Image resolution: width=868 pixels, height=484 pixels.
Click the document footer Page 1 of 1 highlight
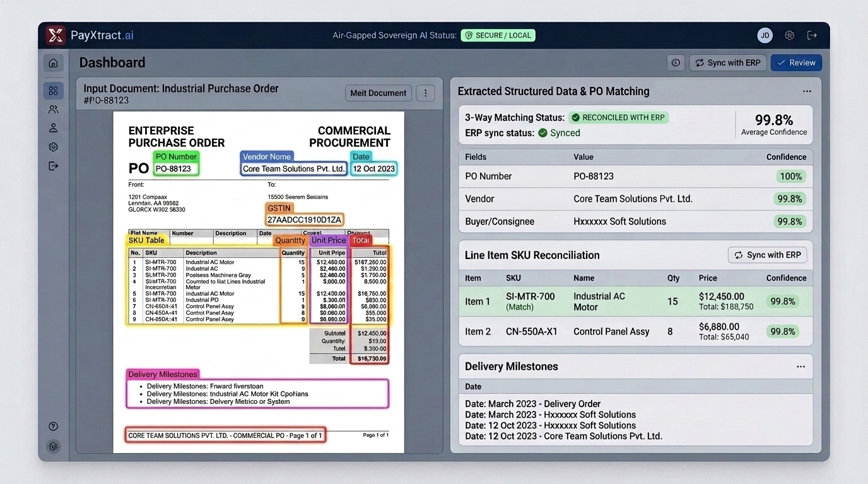point(225,435)
